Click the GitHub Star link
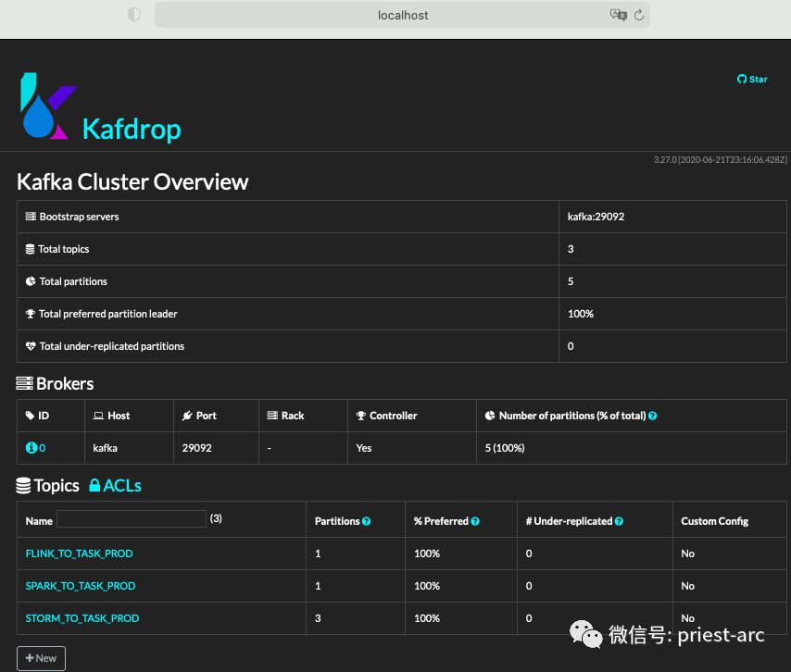This screenshot has width=791, height=672. (752, 80)
